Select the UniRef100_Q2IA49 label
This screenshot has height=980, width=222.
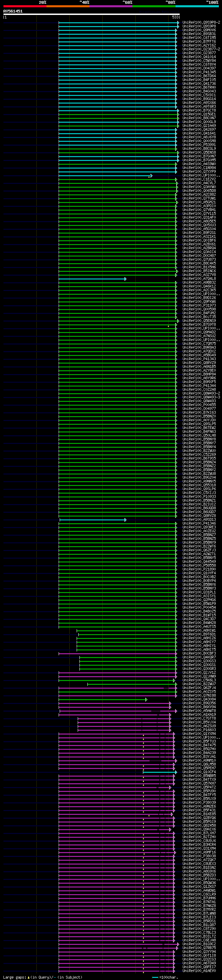coord(199,125)
